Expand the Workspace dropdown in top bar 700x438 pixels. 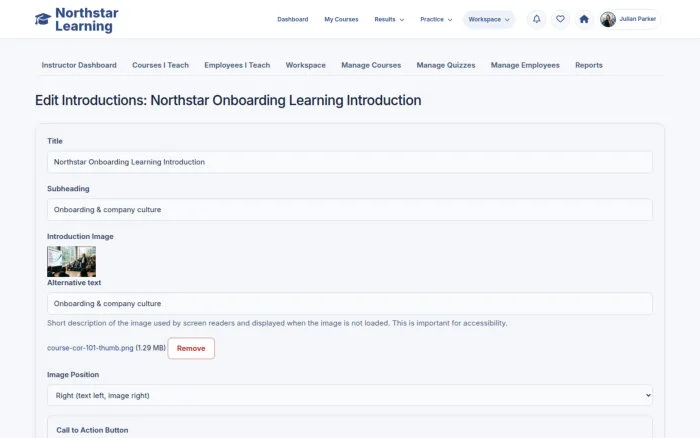(489, 19)
